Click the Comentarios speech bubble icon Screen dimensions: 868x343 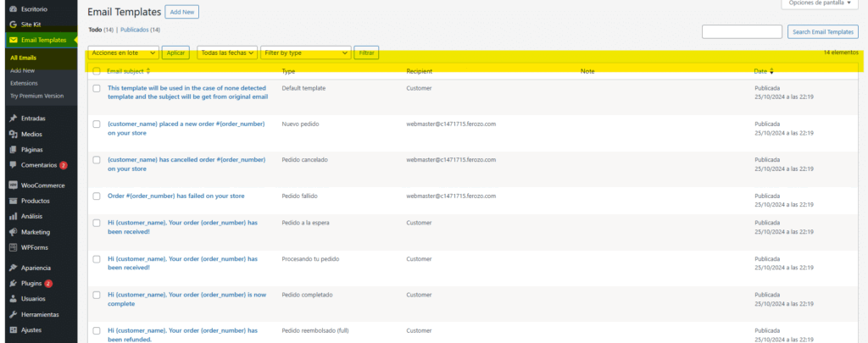14,165
